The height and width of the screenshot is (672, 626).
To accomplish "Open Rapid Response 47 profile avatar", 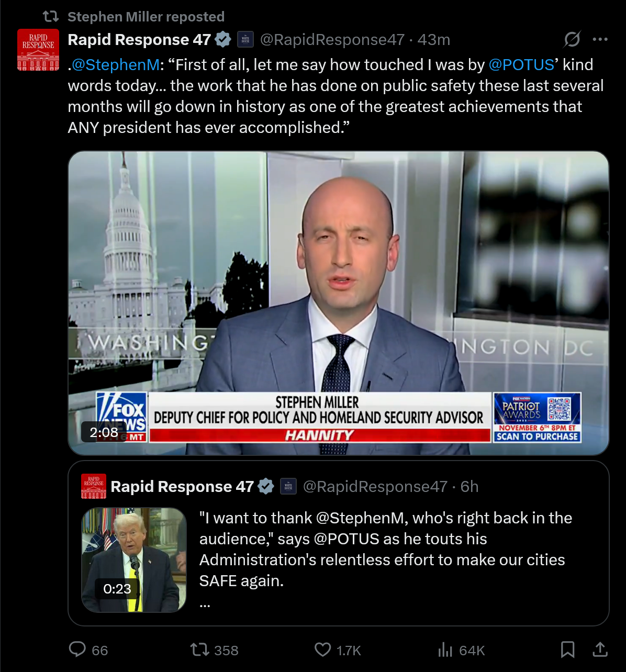I will coord(38,50).
